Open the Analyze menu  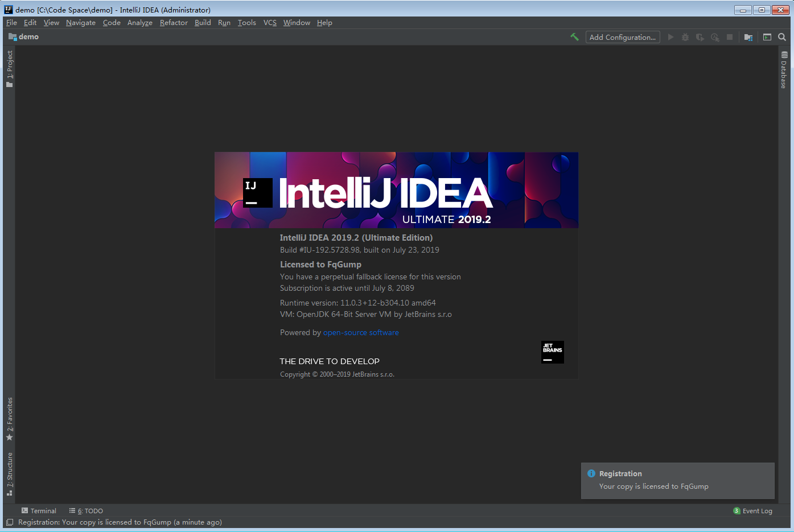(140, 23)
